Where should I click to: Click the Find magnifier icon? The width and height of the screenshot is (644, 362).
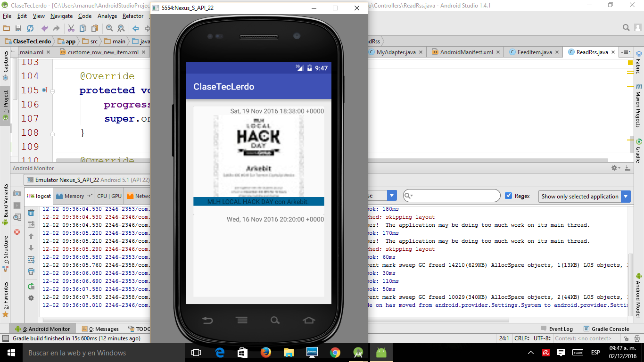[109, 28]
